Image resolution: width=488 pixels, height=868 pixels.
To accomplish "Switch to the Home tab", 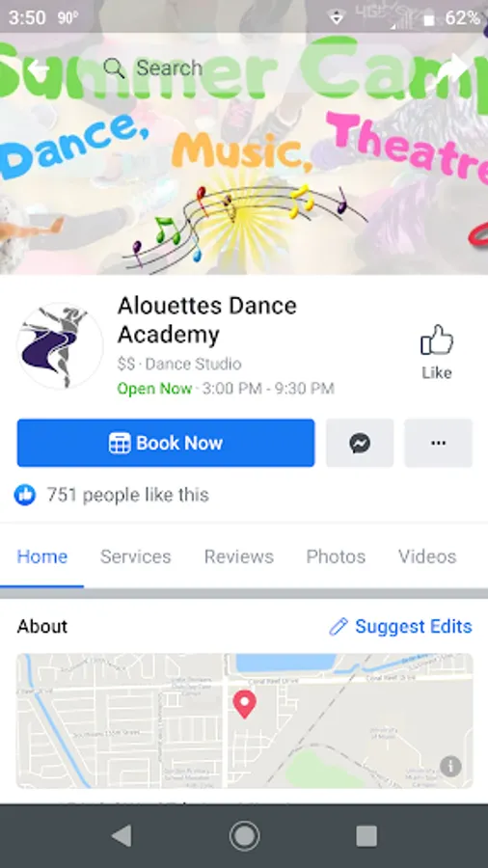I will [x=42, y=556].
